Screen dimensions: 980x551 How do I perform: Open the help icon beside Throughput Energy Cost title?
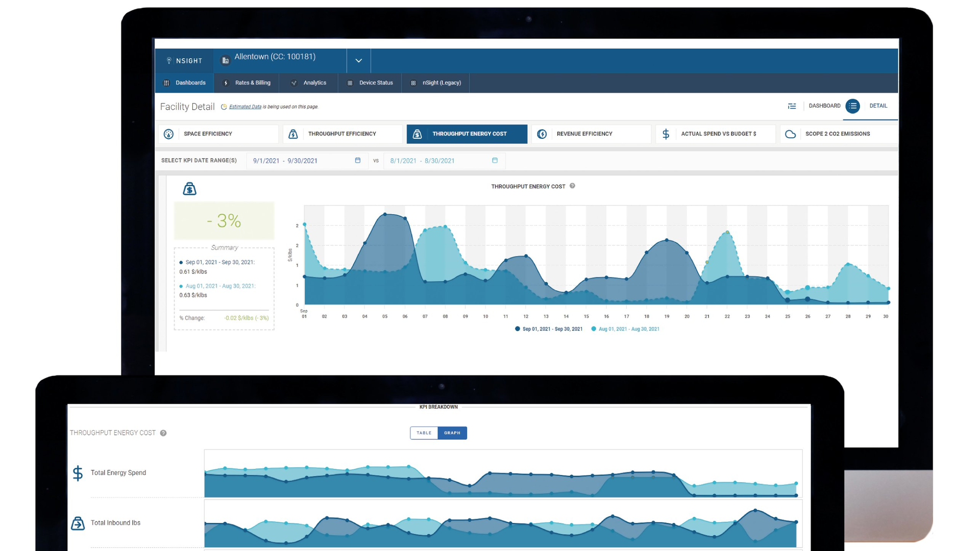[572, 186]
